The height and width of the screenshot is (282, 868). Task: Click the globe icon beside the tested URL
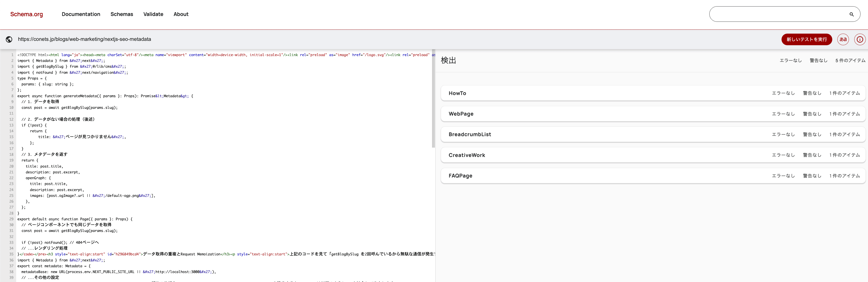[9, 39]
